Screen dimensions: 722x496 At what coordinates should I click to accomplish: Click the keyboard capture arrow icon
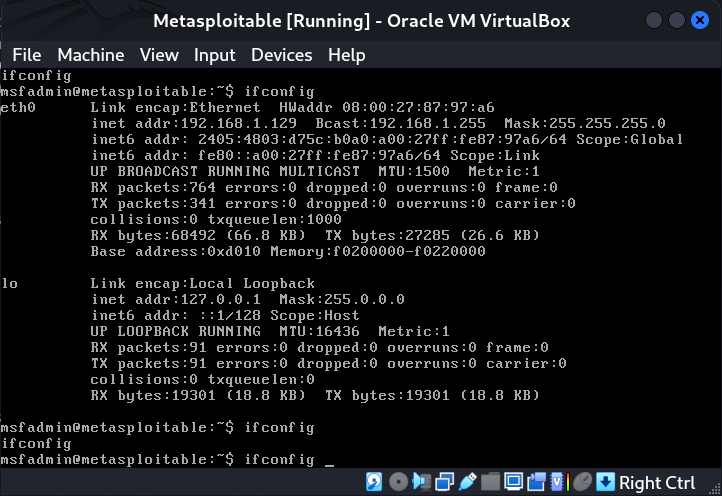click(606, 482)
